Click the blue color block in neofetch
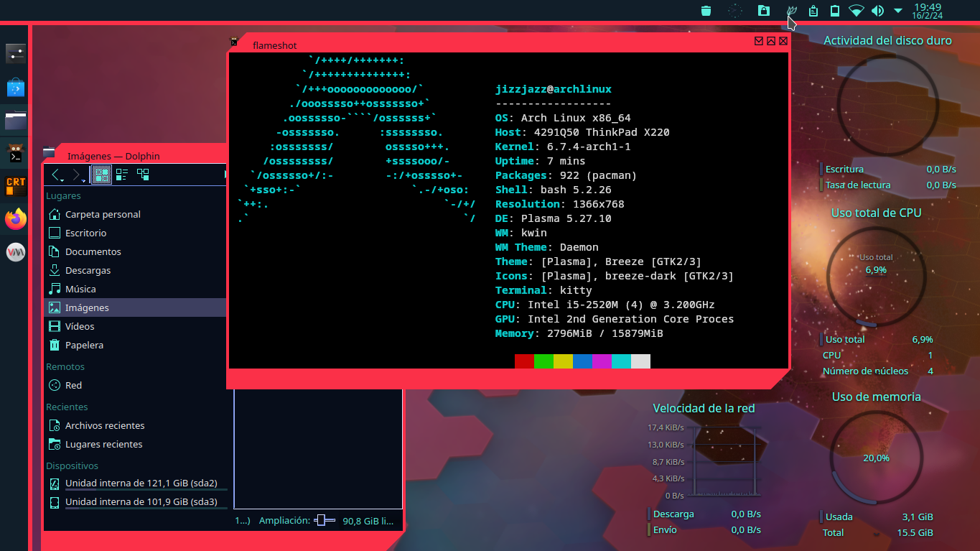 point(582,361)
